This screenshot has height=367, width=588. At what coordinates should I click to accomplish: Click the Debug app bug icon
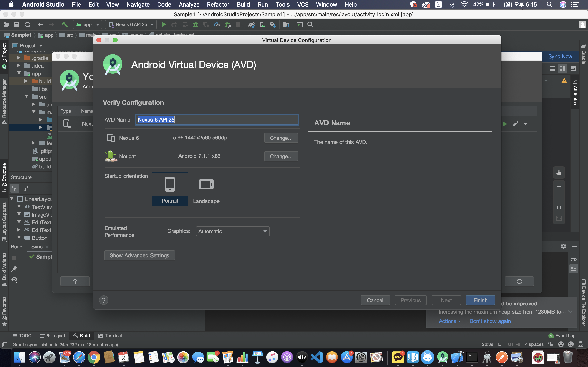195,24
